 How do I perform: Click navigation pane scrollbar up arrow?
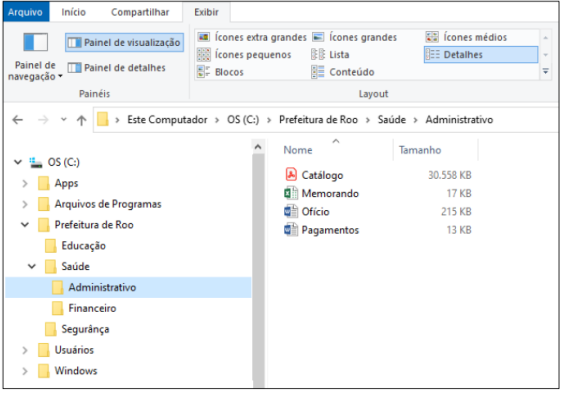click(258, 147)
